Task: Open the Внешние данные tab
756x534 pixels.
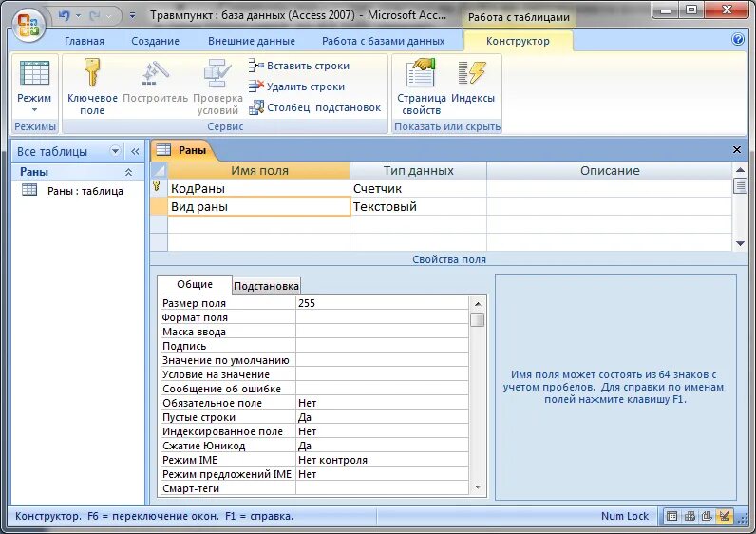Action: pos(252,41)
